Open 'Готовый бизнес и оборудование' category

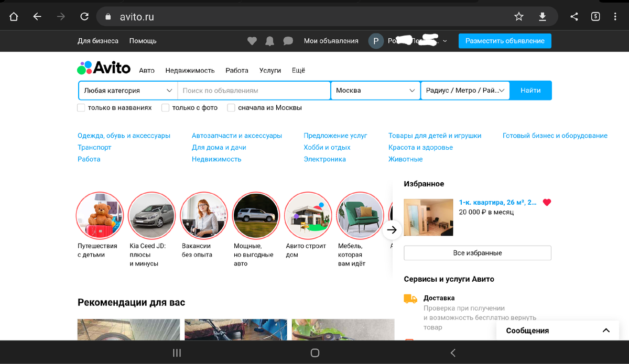click(555, 136)
